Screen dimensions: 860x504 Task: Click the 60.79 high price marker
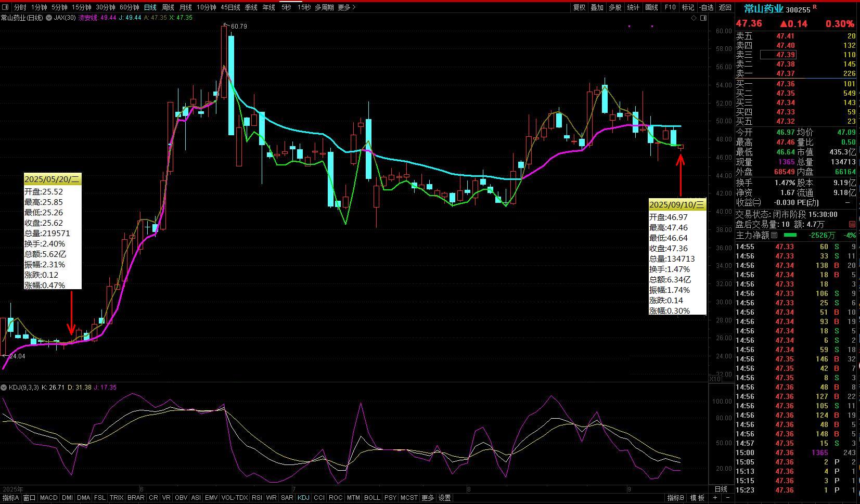(x=238, y=26)
